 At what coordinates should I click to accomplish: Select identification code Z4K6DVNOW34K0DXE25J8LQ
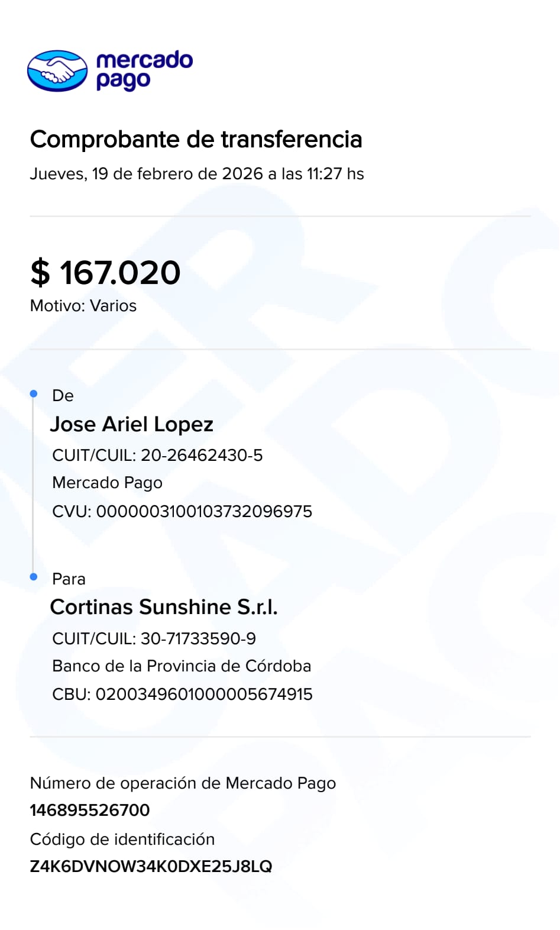pyautogui.click(x=151, y=867)
